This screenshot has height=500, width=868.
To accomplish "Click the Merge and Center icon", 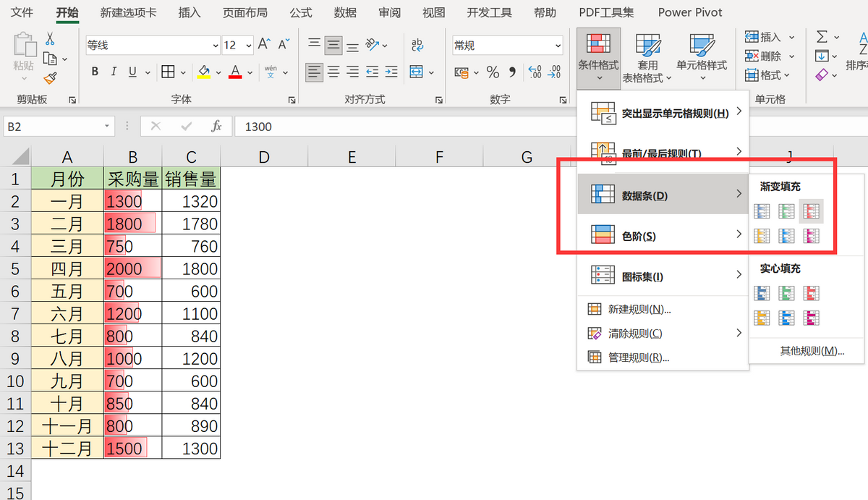I will 417,72.
